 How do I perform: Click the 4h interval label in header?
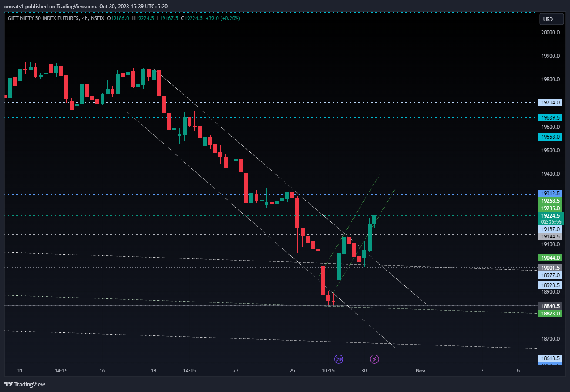(85, 18)
